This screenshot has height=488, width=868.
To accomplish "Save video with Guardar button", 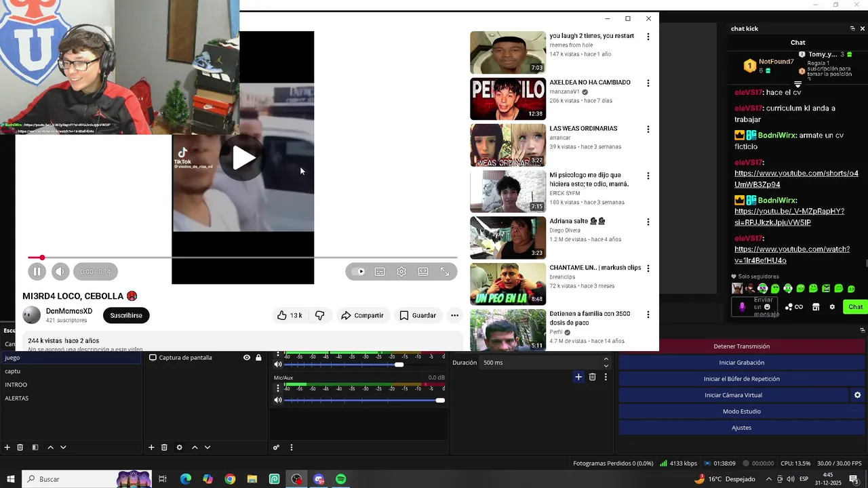I will [x=418, y=315].
